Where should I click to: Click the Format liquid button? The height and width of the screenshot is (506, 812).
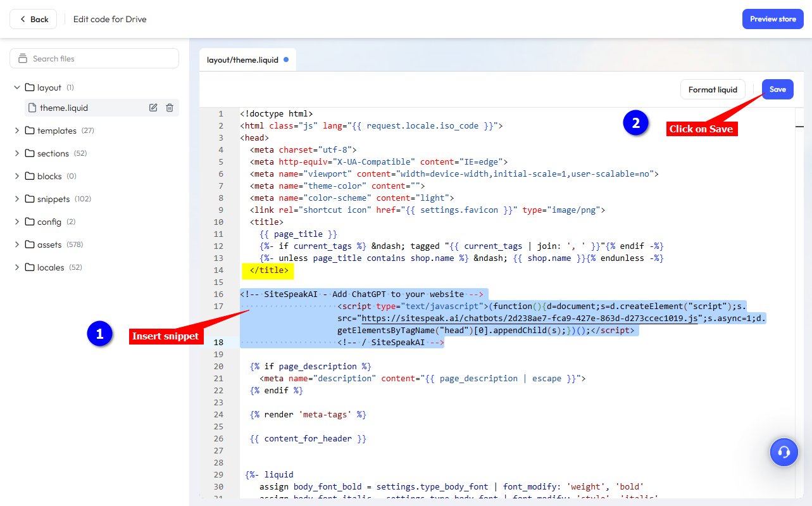(x=713, y=89)
